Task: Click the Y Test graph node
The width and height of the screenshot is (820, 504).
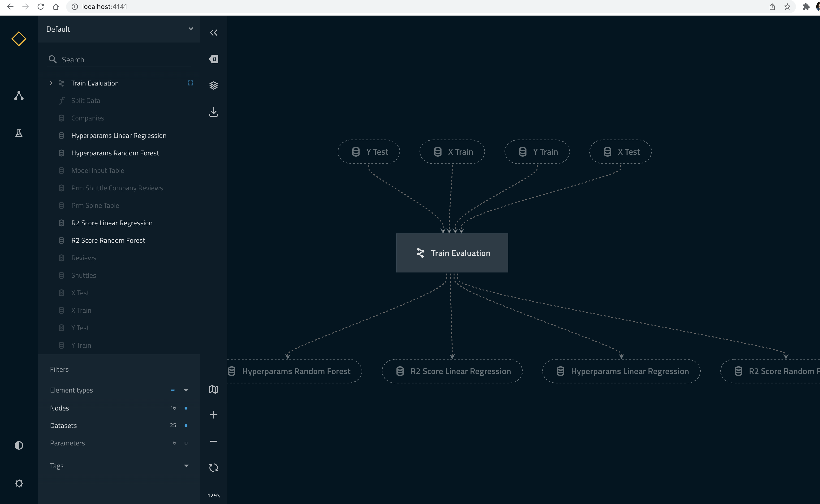Action: tap(368, 152)
